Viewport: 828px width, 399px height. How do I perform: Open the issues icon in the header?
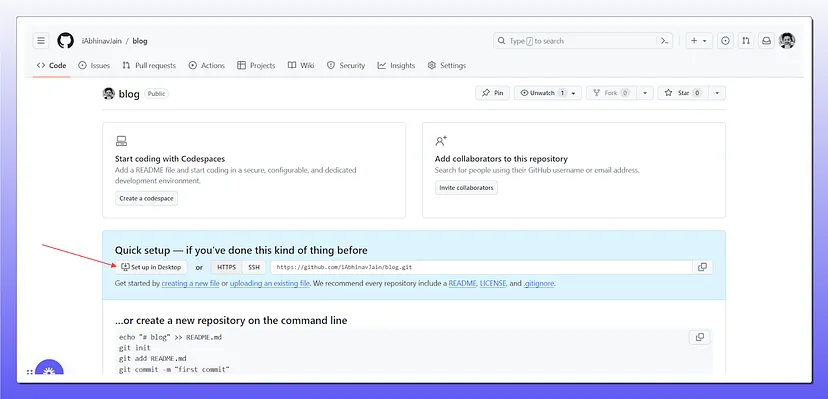click(x=726, y=41)
